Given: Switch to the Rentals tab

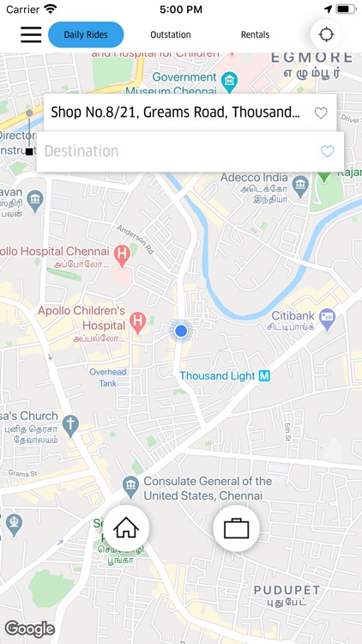Looking at the screenshot, I should point(255,34).
